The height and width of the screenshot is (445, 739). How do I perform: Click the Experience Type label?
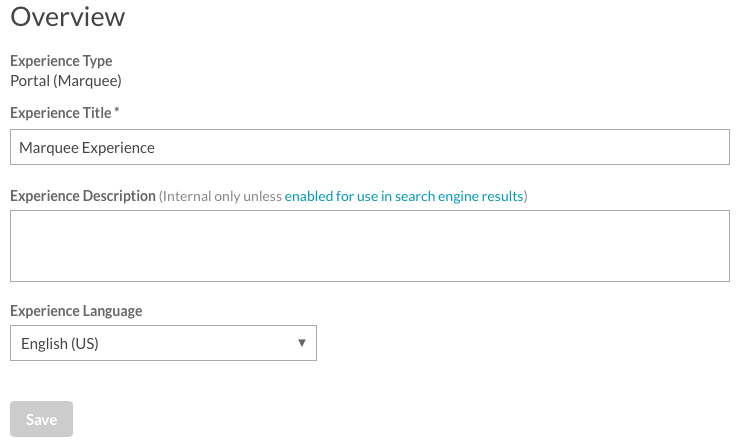click(61, 61)
